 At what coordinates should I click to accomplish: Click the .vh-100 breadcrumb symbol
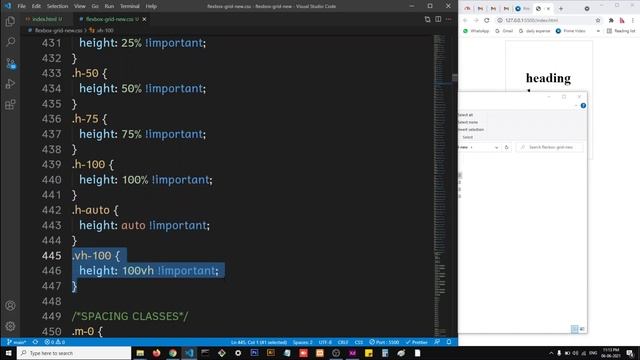tap(102, 30)
